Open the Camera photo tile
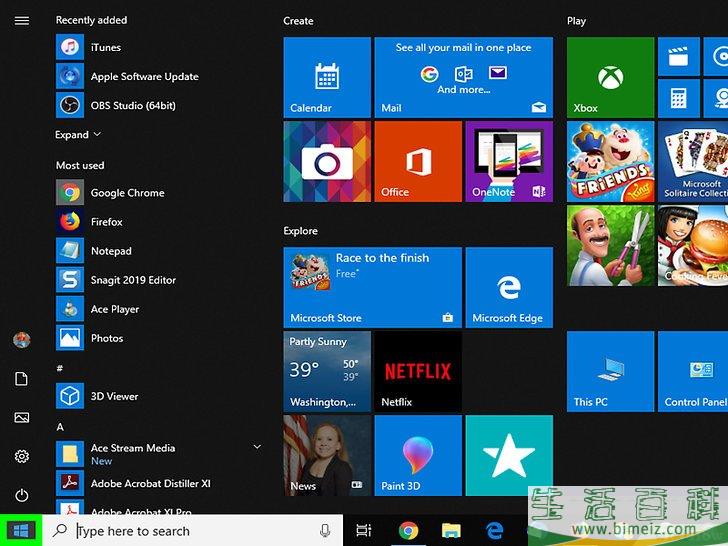Image resolution: width=728 pixels, height=546 pixels. (x=327, y=162)
